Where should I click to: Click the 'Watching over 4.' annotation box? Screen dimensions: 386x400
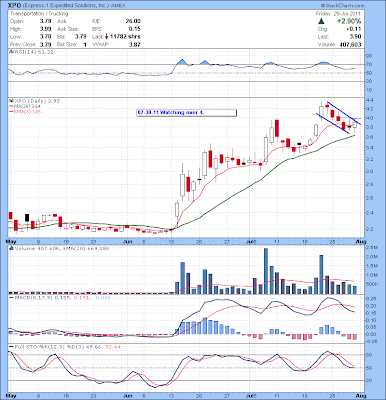[187, 113]
